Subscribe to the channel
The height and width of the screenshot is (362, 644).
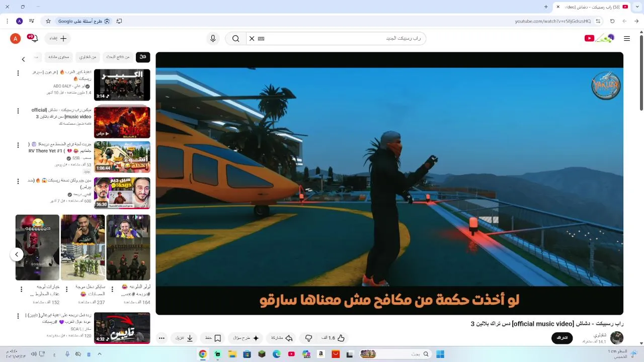pos(562,338)
